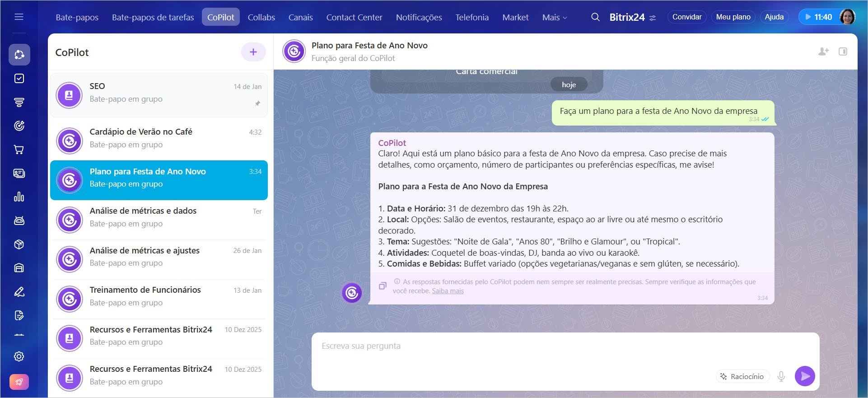
Task: Open the tasks checkmark icon in sidebar
Action: pyautogui.click(x=19, y=79)
